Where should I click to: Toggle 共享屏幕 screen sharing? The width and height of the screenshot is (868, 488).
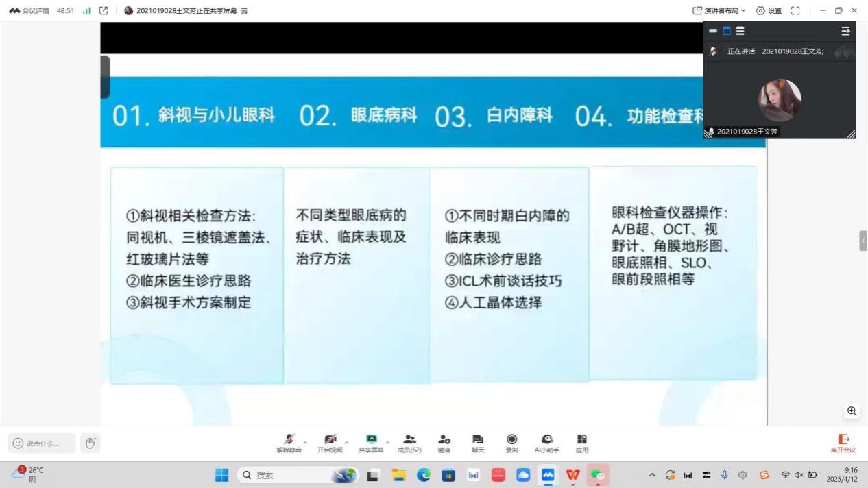tap(371, 442)
